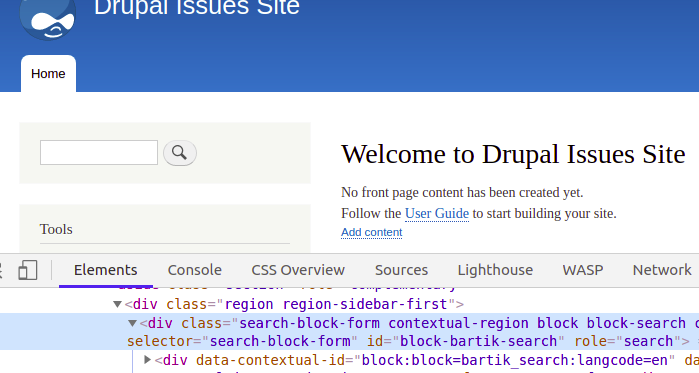Image resolution: width=699 pixels, height=373 pixels.
Task: Select the region-sidebar-first element row
Action: coord(350,304)
